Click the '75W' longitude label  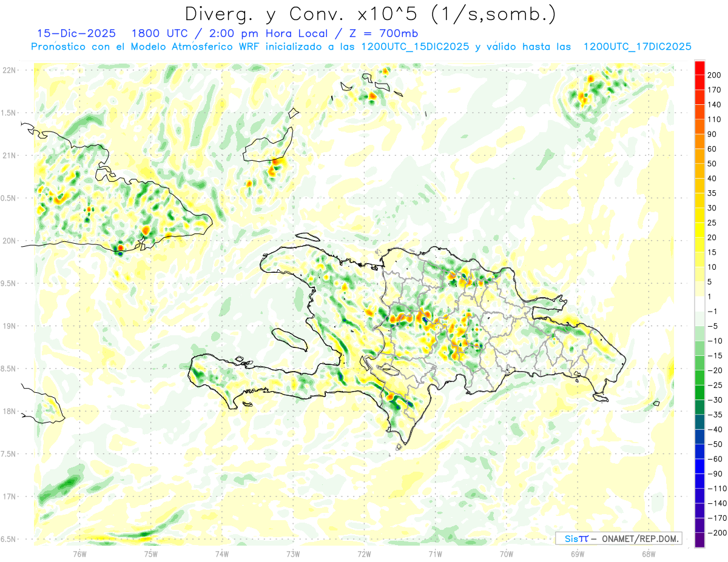click(x=150, y=554)
